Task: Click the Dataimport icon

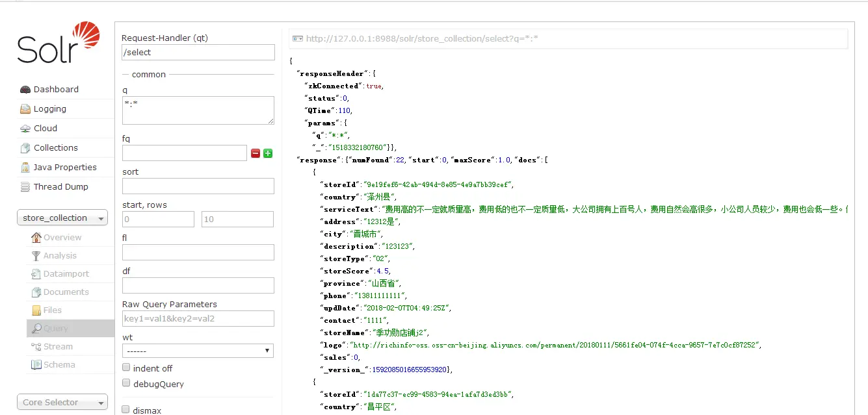Action: 36,274
